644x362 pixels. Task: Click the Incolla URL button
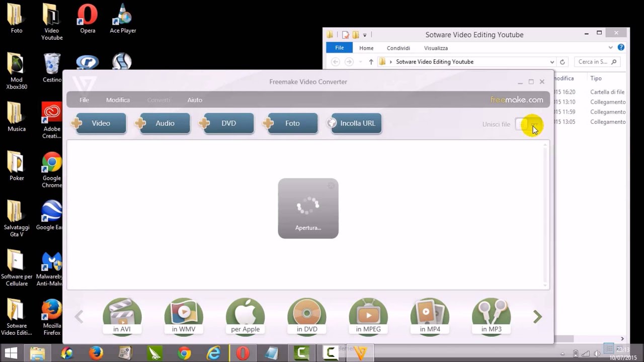point(355,123)
